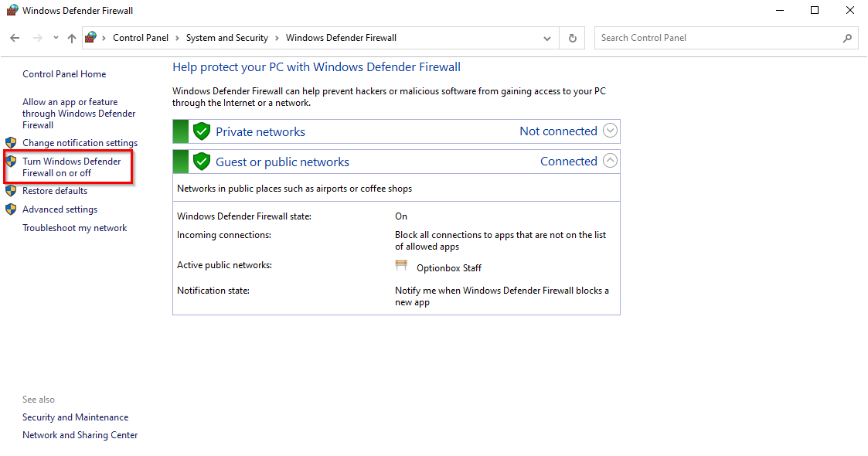Collapse the Guest or public networks section
This screenshot has height=456, width=868.
click(610, 161)
